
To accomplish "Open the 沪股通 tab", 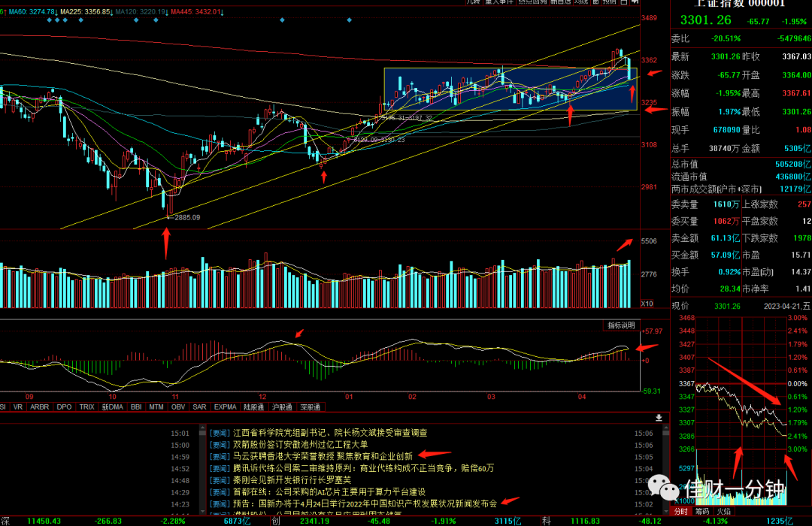I will (282, 407).
